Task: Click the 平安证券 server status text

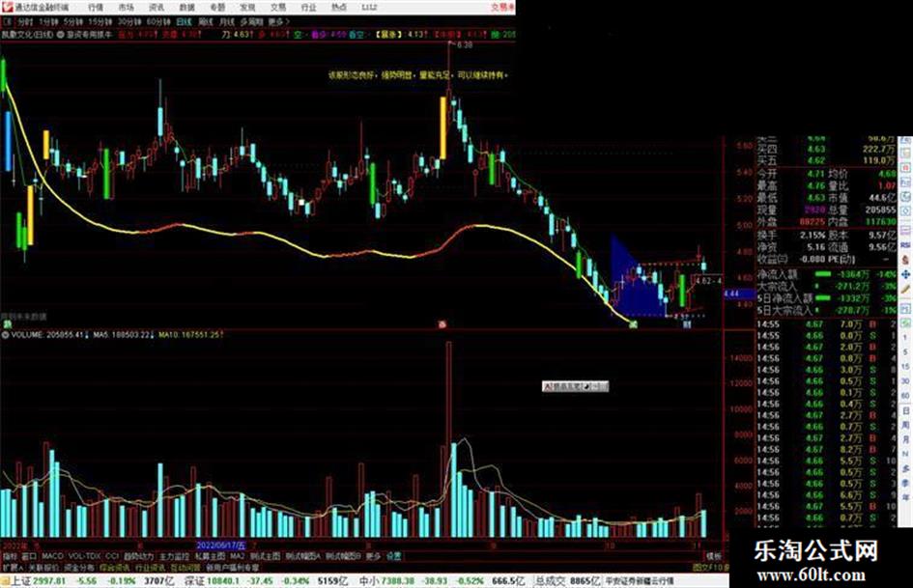Action: pos(640,581)
